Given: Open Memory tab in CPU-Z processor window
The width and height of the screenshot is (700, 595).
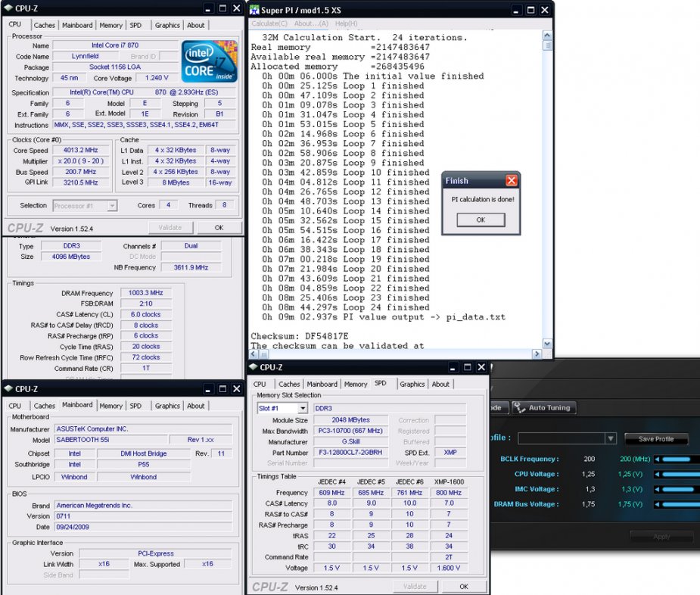Looking at the screenshot, I should 110,26.
